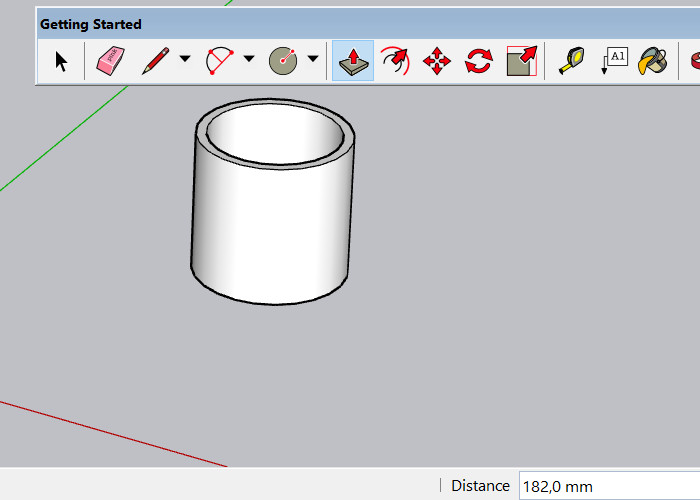
Task: Select the Circle shape tool
Action: pos(283,61)
